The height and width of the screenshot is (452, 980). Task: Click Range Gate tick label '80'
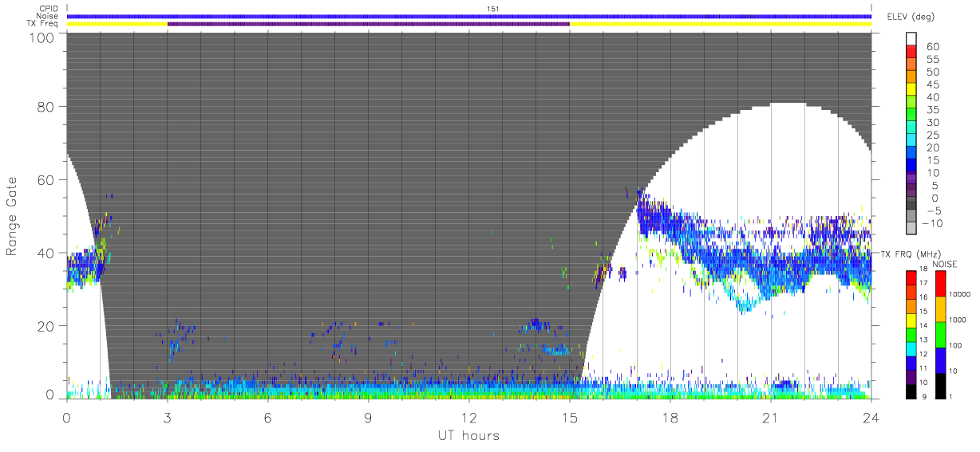(x=46, y=107)
